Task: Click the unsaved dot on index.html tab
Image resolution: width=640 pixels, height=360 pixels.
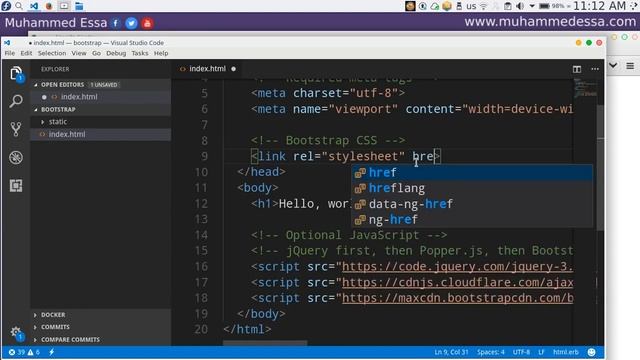Action: [x=233, y=69]
